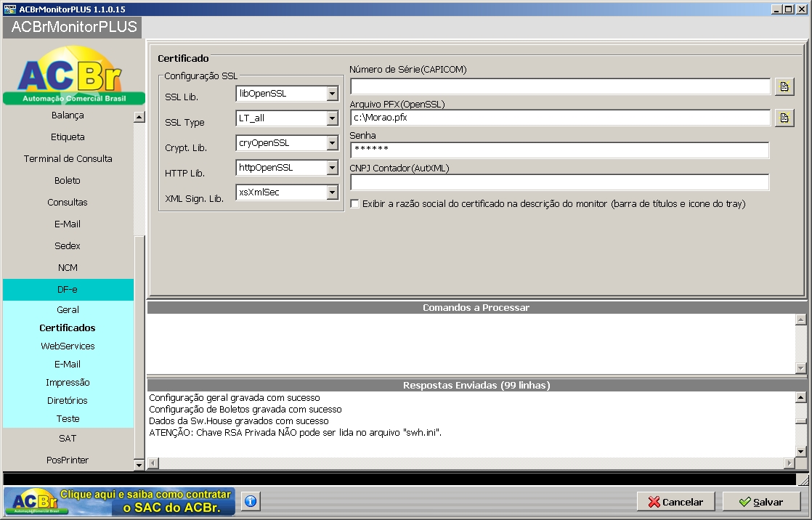The height and width of the screenshot is (520, 812).
Task: Click sidebar scroll down arrow
Action: point(139,465)
